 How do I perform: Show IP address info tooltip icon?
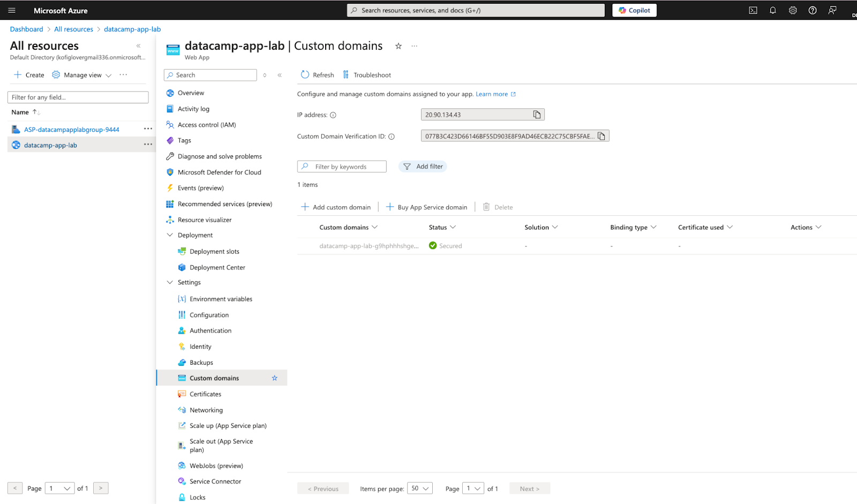pos(333,115)
